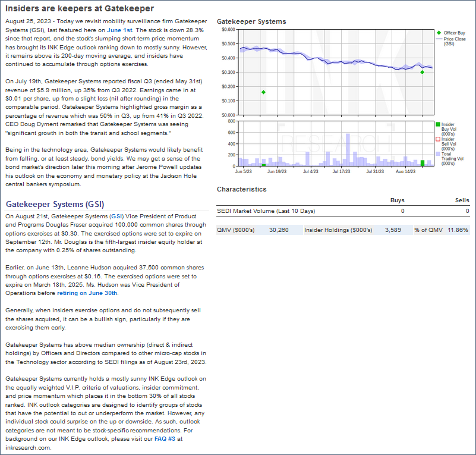Click the "Jun 5/23" date axis label
Screen dimensions: 476x455
click(x=244, y=172)
